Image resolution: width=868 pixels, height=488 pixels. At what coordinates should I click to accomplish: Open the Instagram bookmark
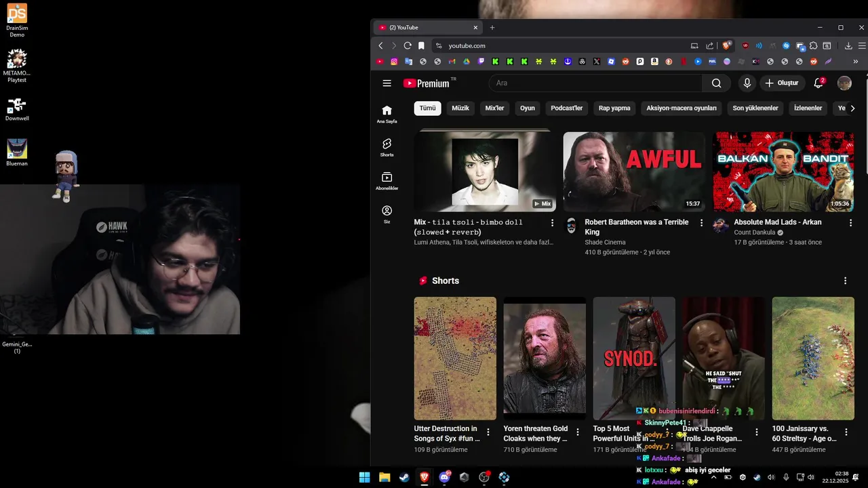(x=394, y=61)
